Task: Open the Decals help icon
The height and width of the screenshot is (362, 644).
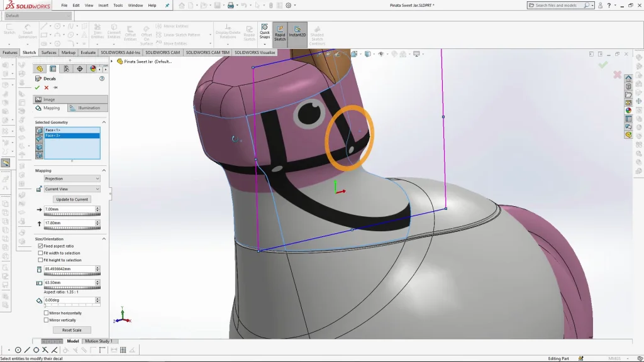Action: [x=102, y=79]
